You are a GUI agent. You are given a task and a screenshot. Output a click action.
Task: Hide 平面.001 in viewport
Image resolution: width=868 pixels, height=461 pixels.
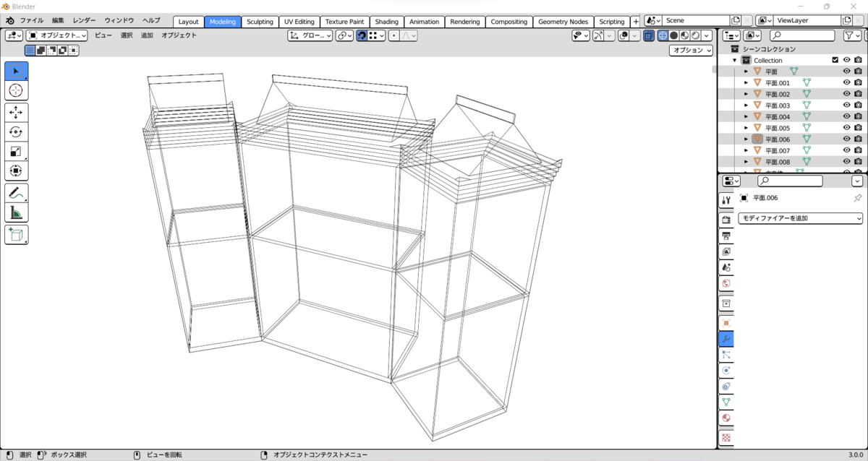(x=846, y=83)
